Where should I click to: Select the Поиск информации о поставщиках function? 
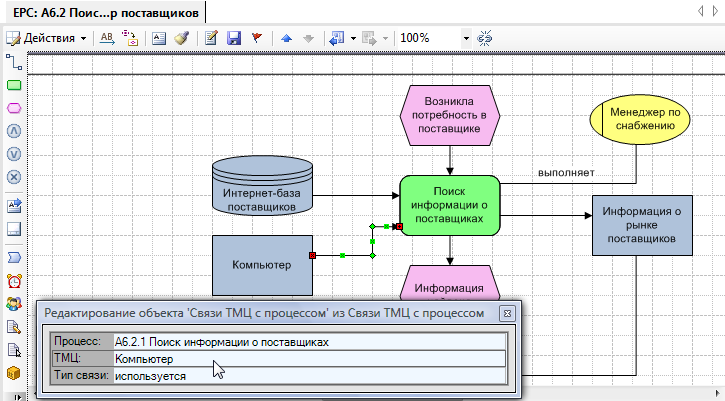tap(449, 205)
